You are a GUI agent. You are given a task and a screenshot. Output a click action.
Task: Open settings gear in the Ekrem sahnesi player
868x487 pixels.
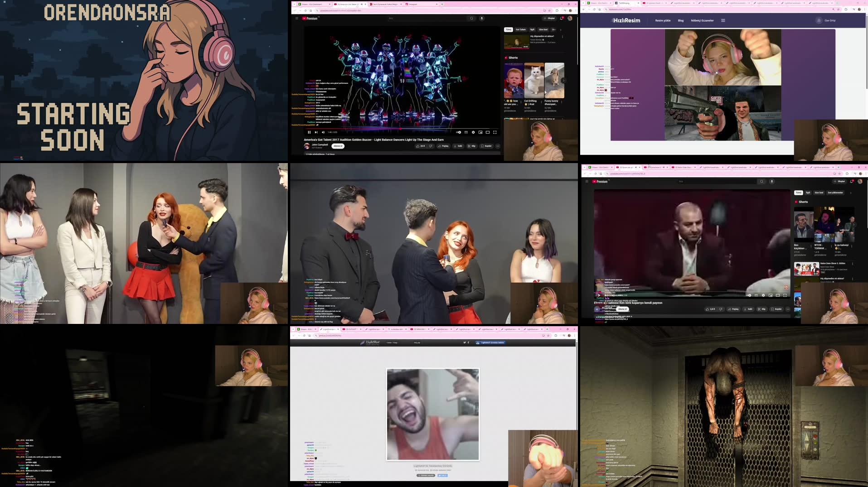(763, 295)
